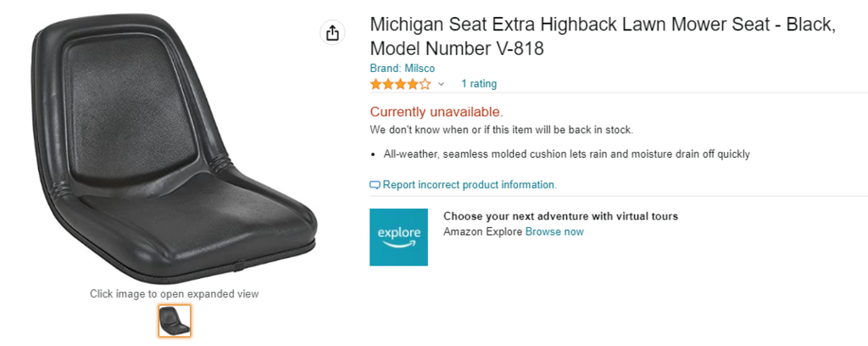Screen dimensions: 868x346
Task: Click the speech bubble report icon
Action: pyautogui.click(x=376, y=185)
